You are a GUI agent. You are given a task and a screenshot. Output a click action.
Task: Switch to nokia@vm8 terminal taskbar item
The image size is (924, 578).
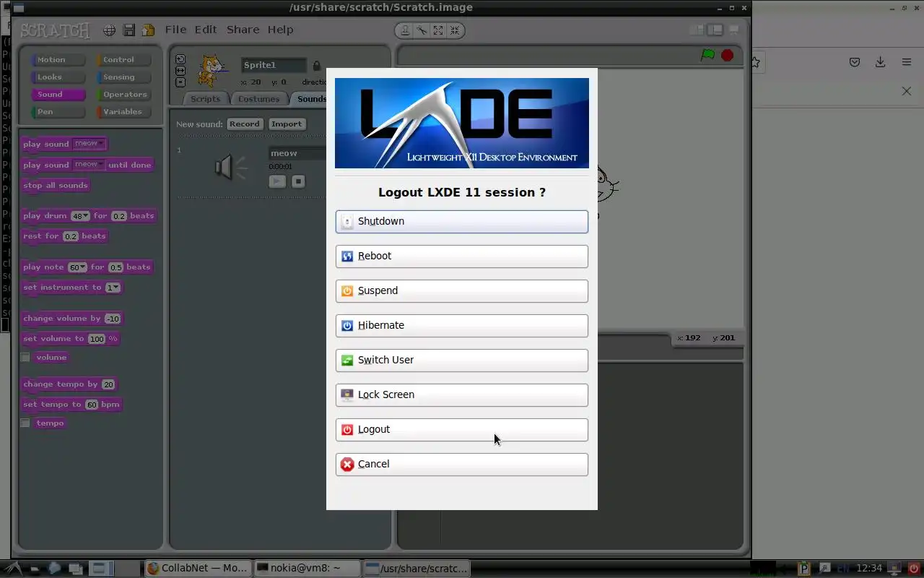click(308, 569)
